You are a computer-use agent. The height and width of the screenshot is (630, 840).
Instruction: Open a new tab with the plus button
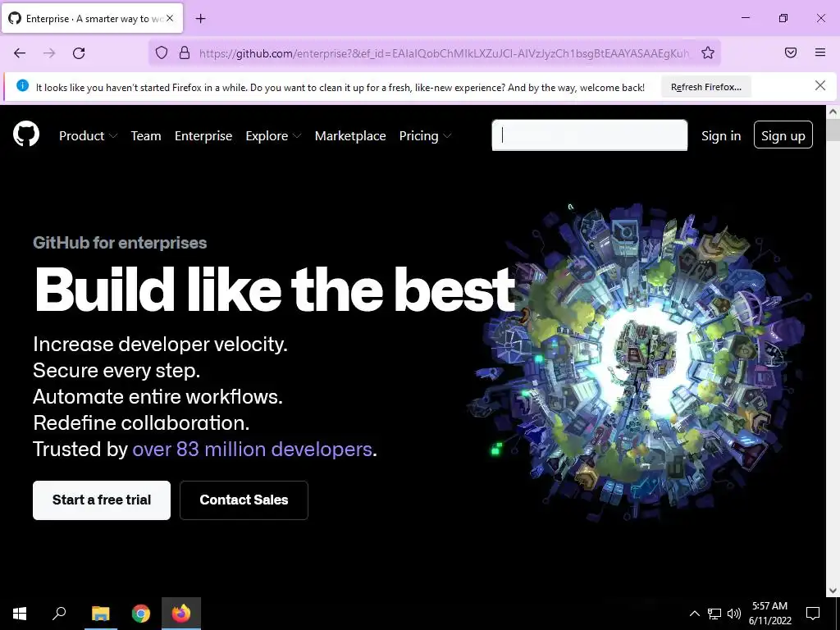[200, 19]
